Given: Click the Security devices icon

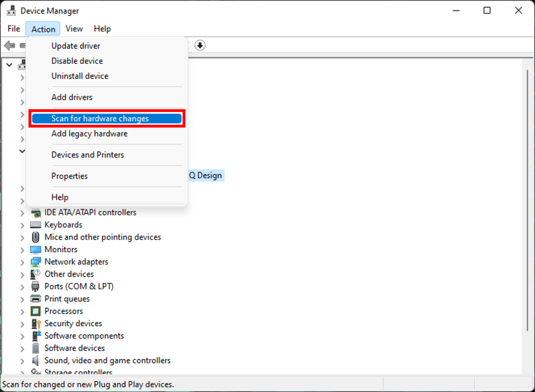Looking at the screenshot, I should click(36, 324).
